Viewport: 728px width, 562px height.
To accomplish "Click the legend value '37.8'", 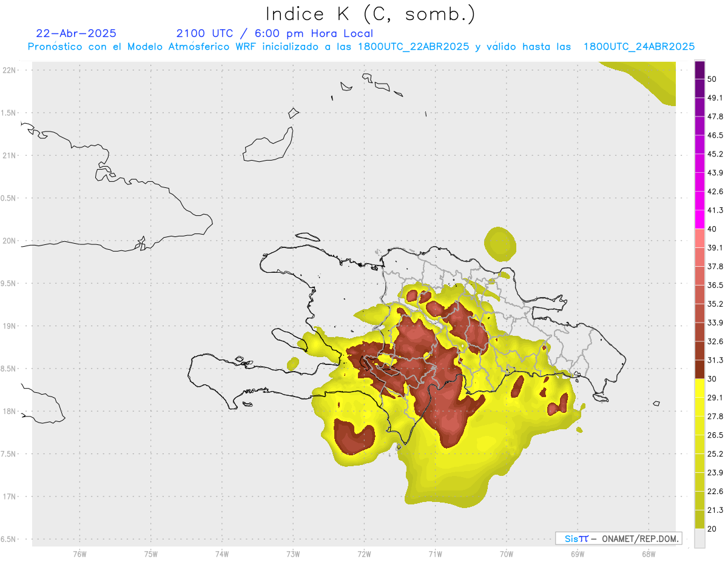I will click(x=715, y=267).
